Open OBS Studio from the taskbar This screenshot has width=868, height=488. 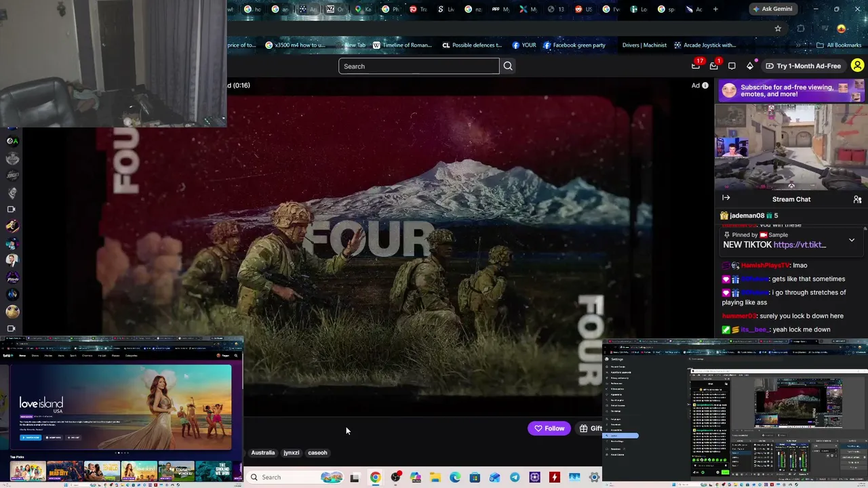(x=395, y=477)
